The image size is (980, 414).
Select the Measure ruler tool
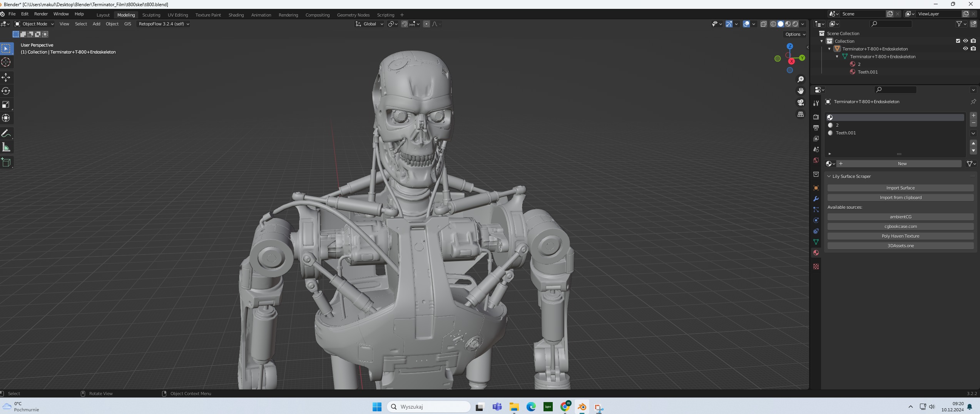6,147
